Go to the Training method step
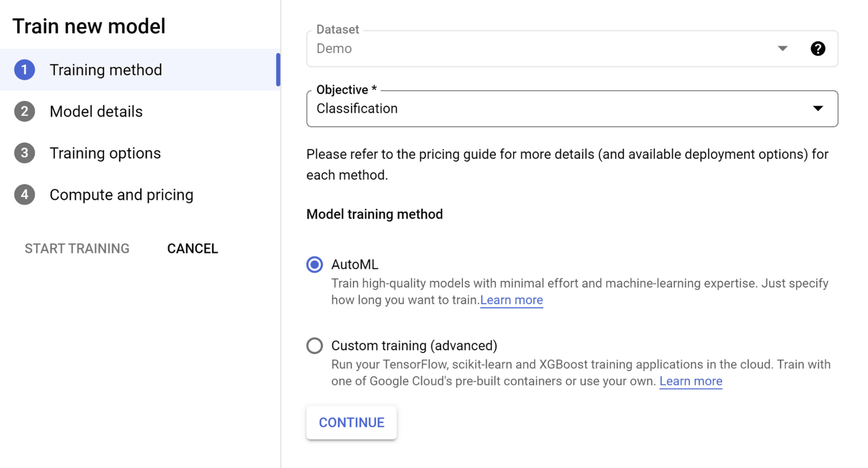 (105, 70)
